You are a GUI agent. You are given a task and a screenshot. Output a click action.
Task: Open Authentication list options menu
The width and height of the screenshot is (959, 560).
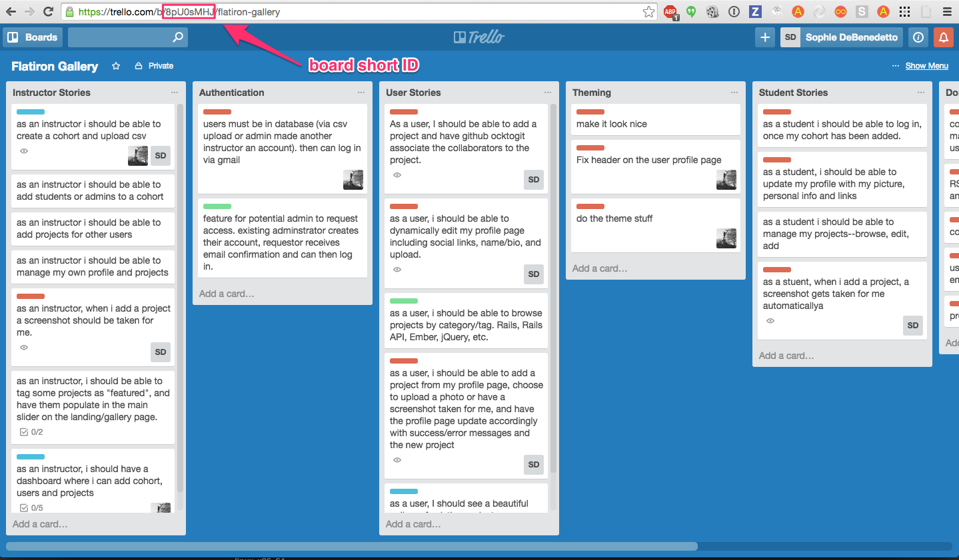click(361, 93)
